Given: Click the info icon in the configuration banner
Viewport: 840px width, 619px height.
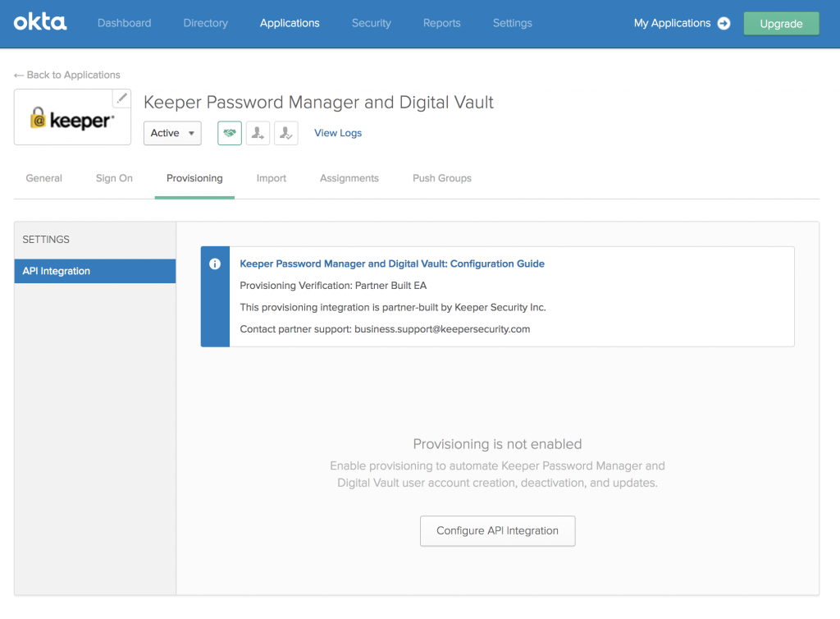Looking at the screenshot, I should (x=215, y=264).
